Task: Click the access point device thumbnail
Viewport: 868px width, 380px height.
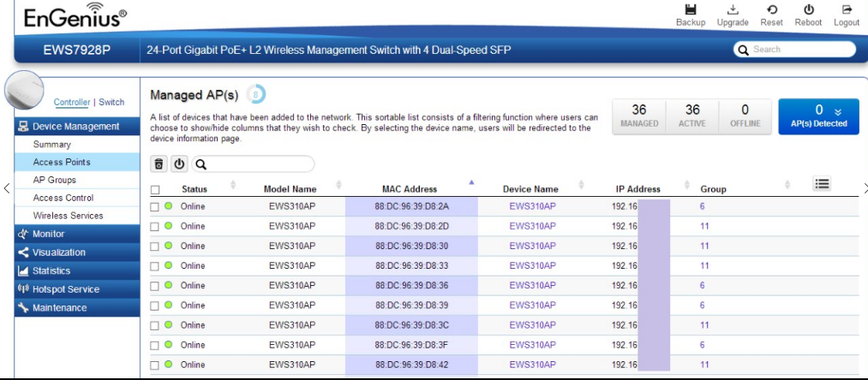Action: click(x=24, y=90)
